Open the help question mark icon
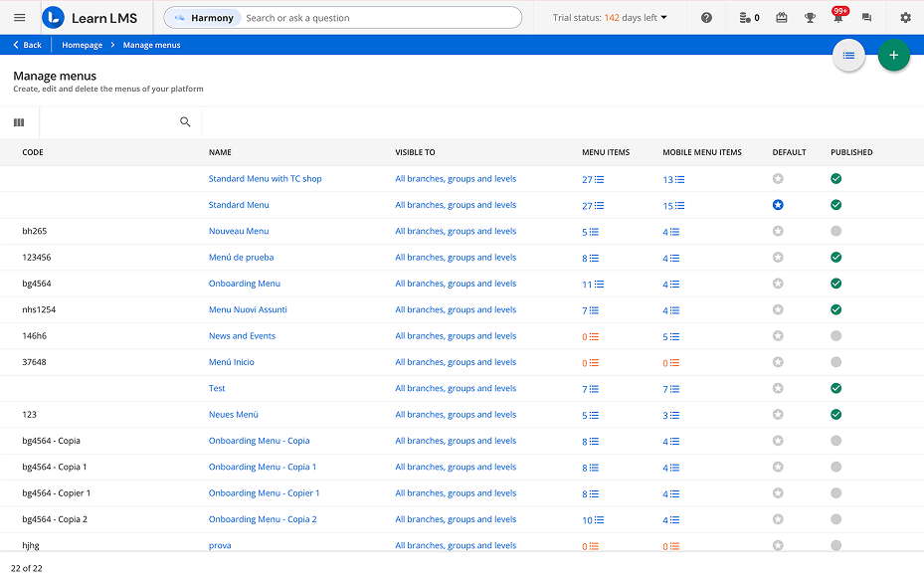The image size is (924, 580). 706,18
